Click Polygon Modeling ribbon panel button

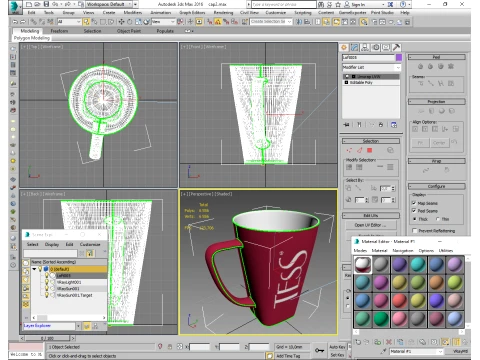(x=32, y=38)
